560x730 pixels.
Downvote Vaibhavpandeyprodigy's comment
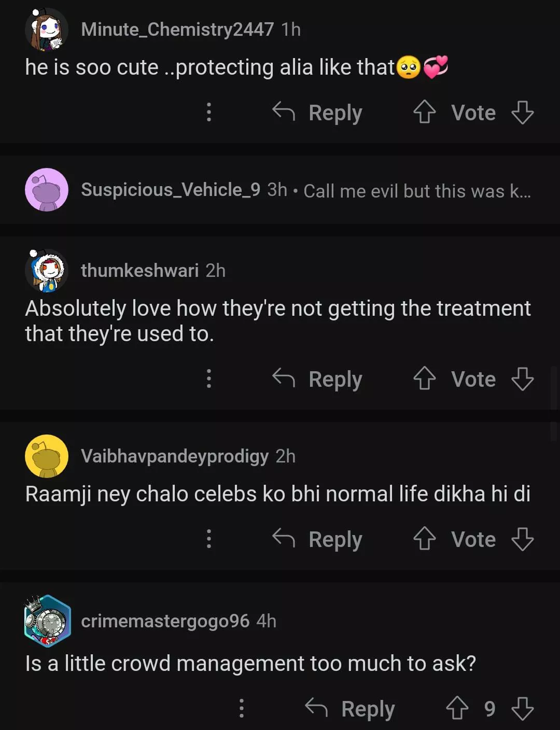coord(522,539)
